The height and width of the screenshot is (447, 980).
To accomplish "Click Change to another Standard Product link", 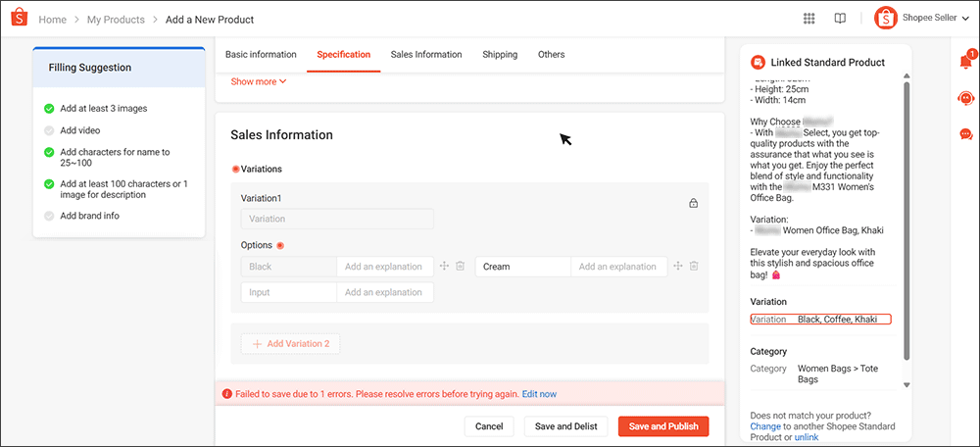I will 765,426.
